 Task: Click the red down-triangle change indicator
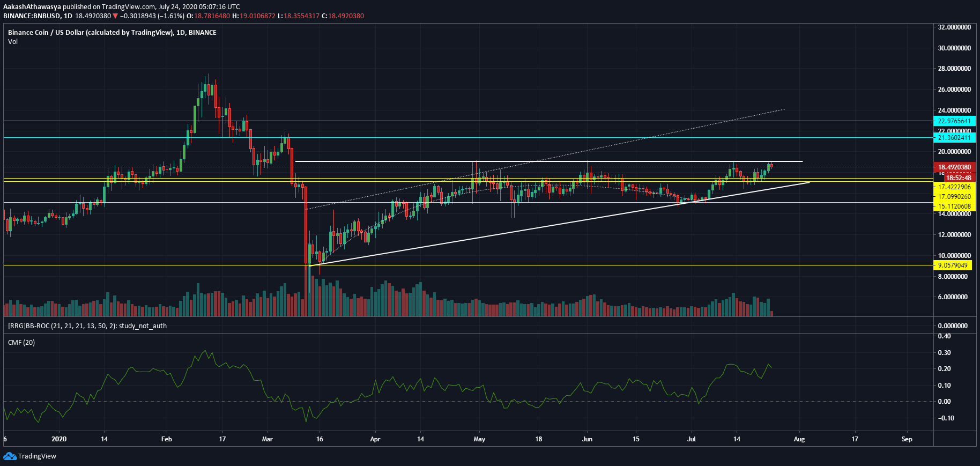(x=115, y=16)
